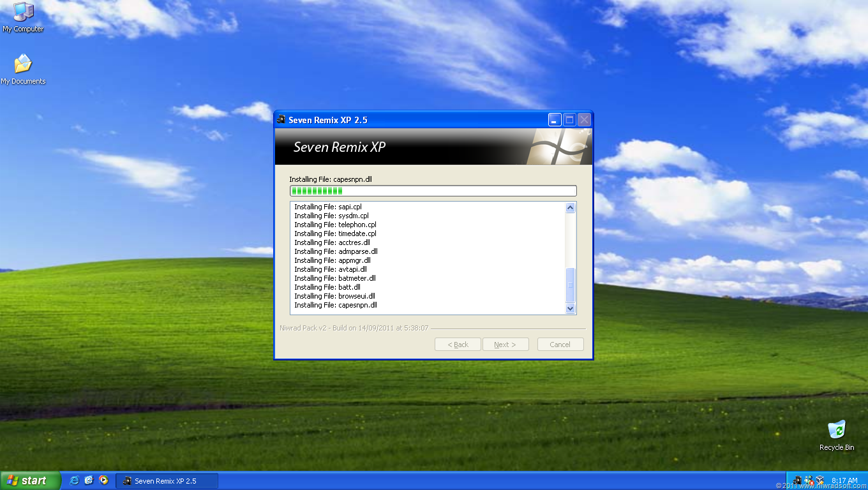868x490 pixels.
Task: Open the Start menu
Action: [x=31, y=480]
